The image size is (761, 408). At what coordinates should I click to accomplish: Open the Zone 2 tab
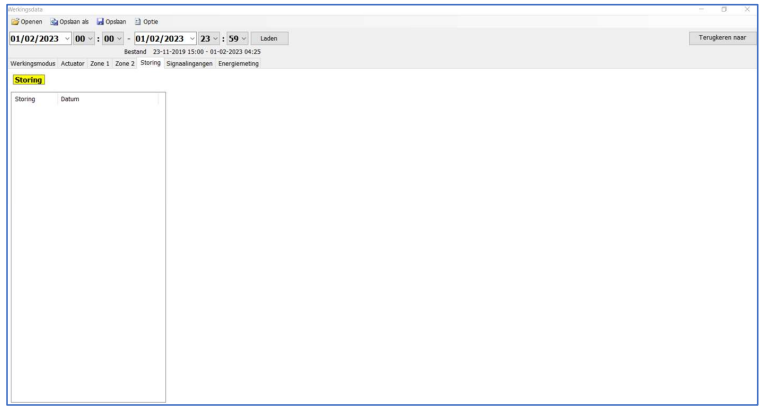click(124, 63)
